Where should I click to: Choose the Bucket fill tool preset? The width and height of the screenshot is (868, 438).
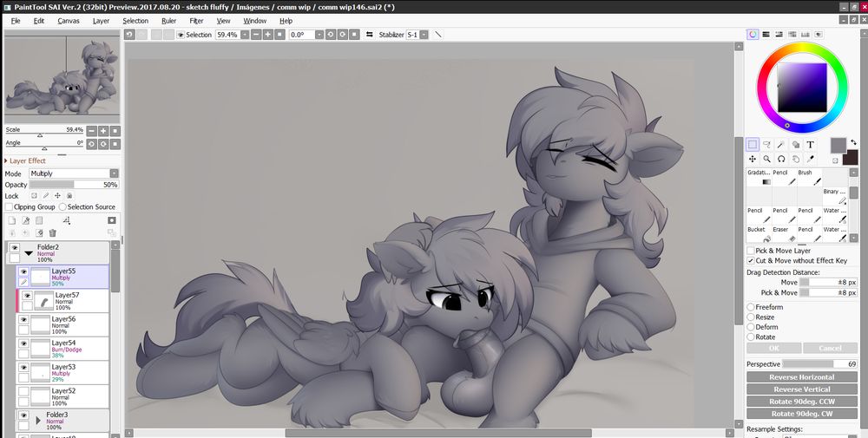(x=759, y=234)
